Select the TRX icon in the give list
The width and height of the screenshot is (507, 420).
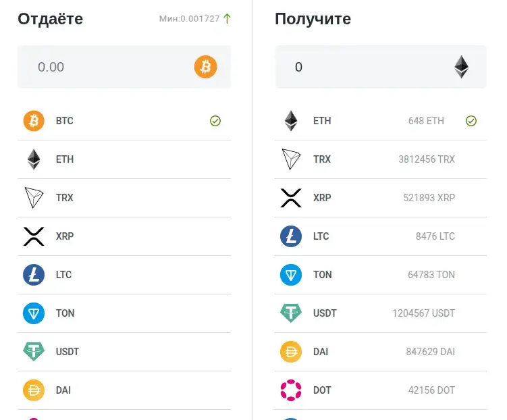coord(34,198)
